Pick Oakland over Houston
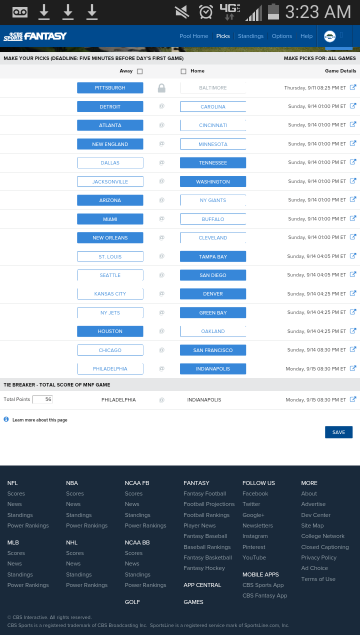Screen dimensions: 360x640 click(213, 331)
